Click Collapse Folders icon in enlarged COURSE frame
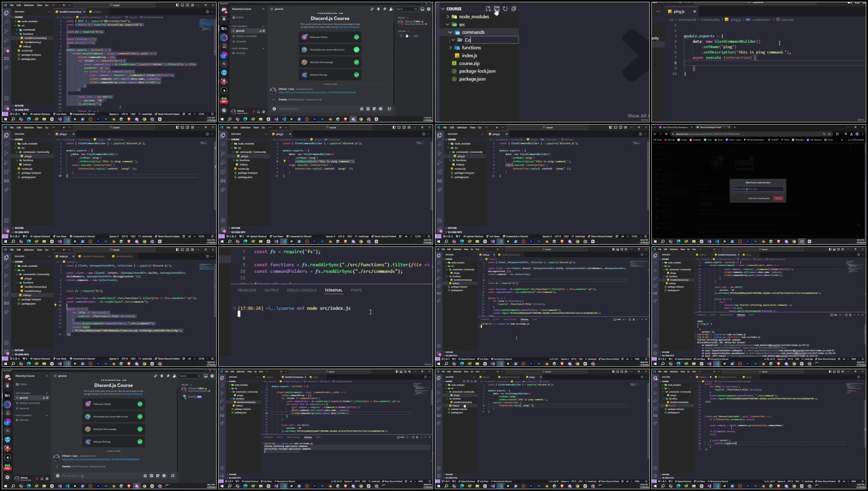This screenshot has width=868, height=491. 514,9
